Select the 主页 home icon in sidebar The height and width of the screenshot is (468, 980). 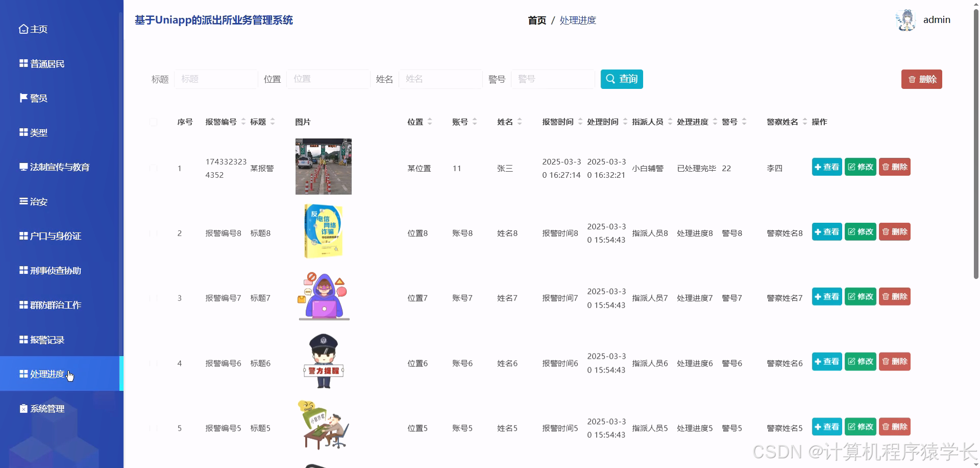[22, 29]
